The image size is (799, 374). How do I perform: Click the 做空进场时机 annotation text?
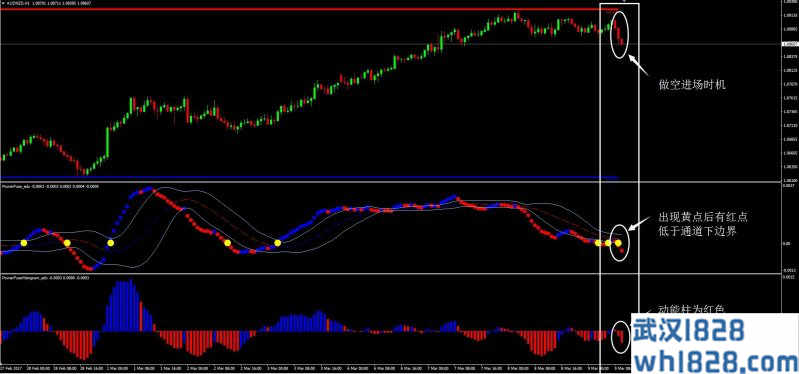pyautogui.click(x=692, y=85)
